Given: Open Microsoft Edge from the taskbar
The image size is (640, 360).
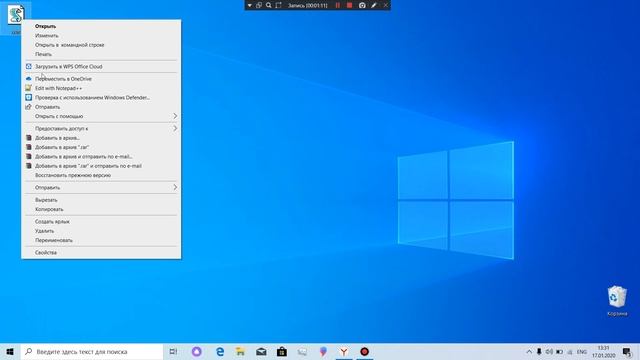Looking at the screenshot, I should pyautogui.click(x=220, y=351).
